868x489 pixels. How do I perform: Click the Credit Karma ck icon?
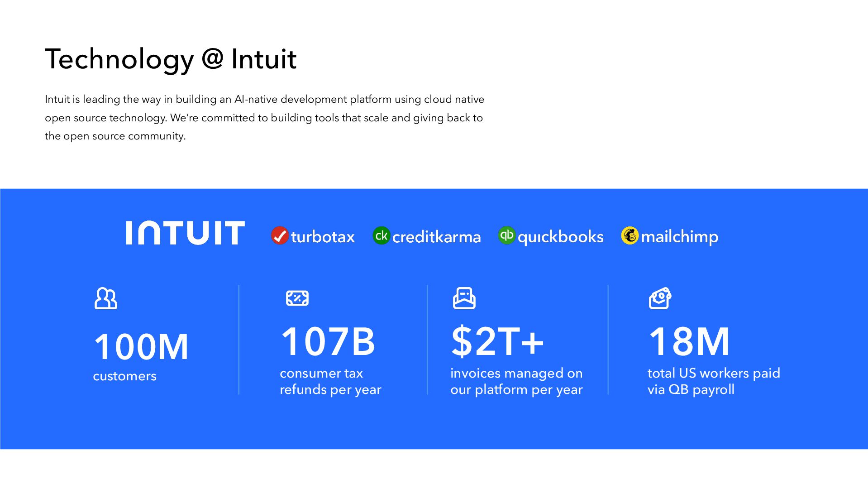click(381, 235)
